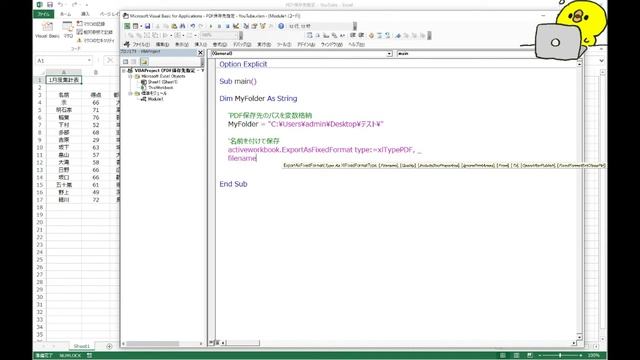Image resolution: width=640 pixels, height=360 pixels.
Task: Click the Properties Window icon in VBA toolbar
Action: pyautogui.click(x=254, y=26)
